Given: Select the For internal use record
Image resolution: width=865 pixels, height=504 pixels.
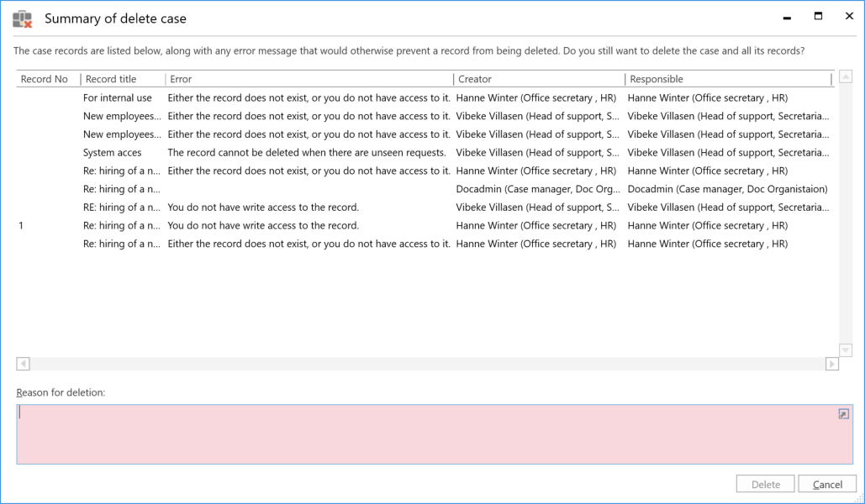Looking at the screenshot, I should point(117,98).
